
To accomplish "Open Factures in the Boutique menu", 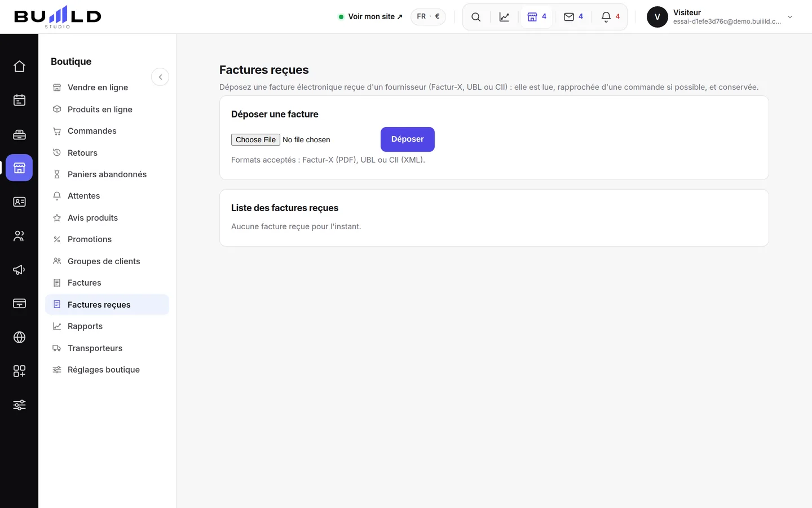I will [x=107, y=283].
